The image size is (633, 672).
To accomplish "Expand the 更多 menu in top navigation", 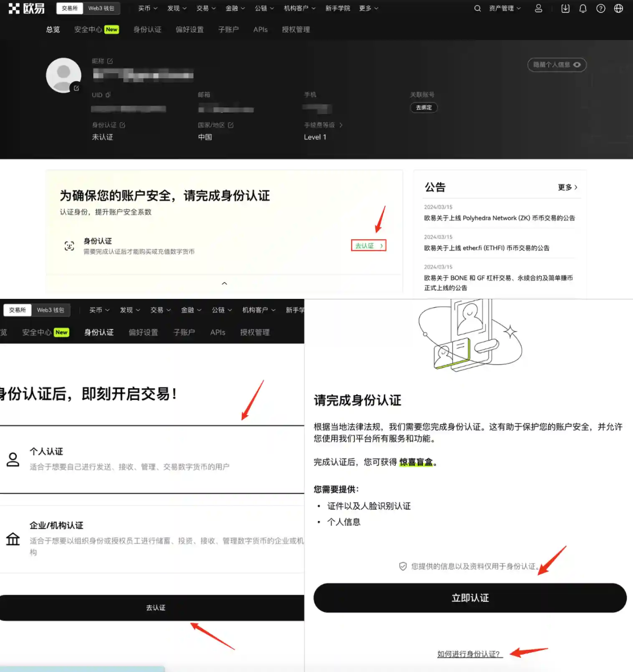I will pyautogui.click(x=369, y=8).
